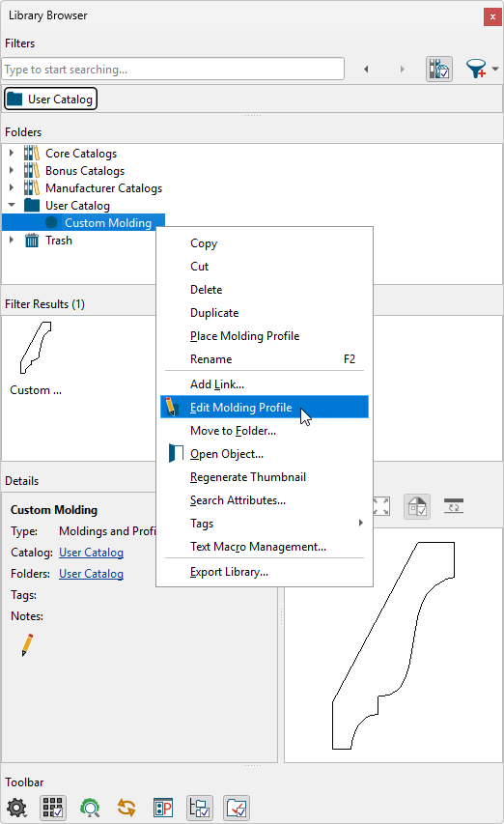
Task: Select Manufacturer Catalogs folder
Action: click(x=103, y=188)
